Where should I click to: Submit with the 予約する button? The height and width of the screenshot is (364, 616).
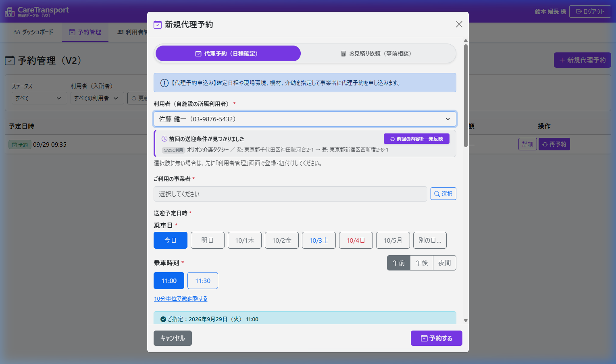pos(437,338)
